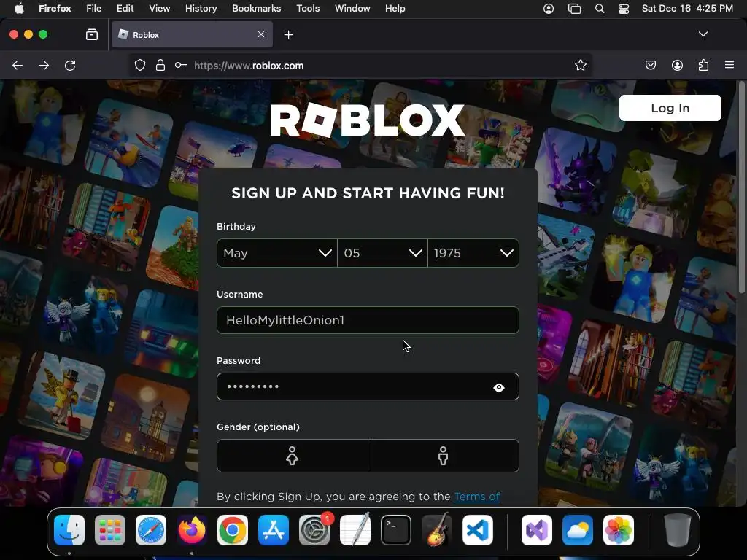747x560 pixels.
Task: Launch Safari from the dock
Action: click(151, 530)
